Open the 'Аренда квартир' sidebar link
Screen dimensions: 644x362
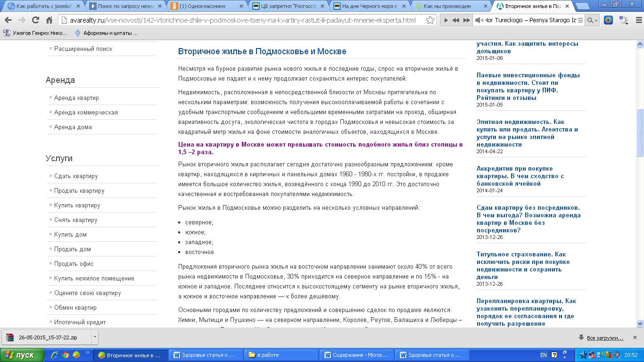tap(76, 98)
